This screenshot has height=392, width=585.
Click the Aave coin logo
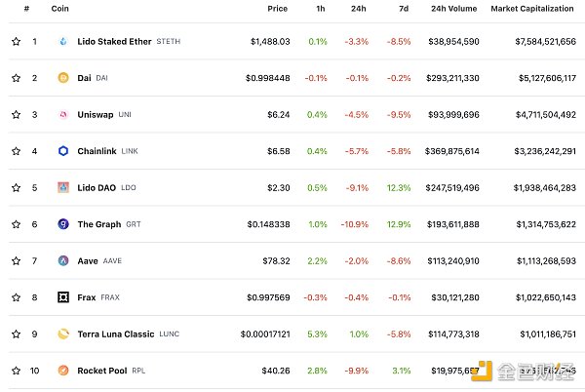[63, 260]
